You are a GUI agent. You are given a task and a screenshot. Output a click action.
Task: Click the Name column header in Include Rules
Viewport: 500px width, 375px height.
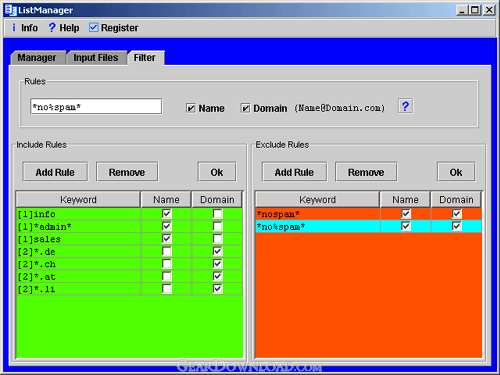166,199
